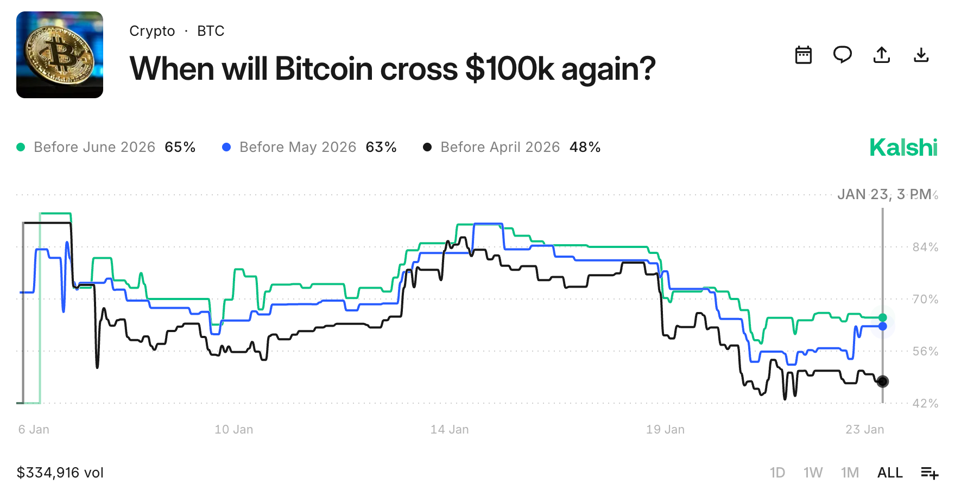
Task: Open the BTC category label
Action: [x=211, y=31]
